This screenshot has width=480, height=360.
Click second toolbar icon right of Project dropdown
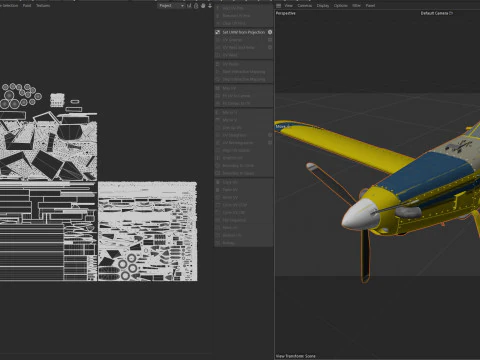196,6
